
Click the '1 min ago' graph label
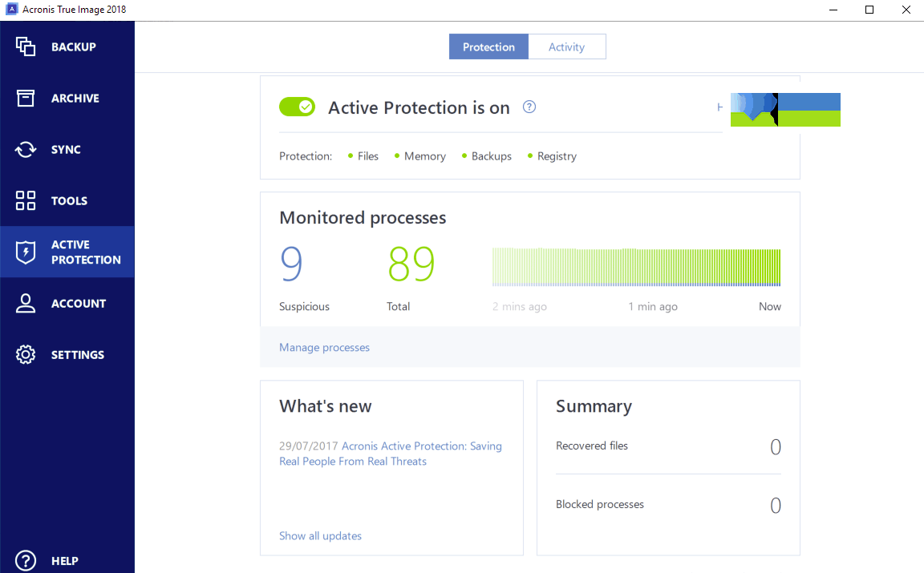tap(653, 306)
